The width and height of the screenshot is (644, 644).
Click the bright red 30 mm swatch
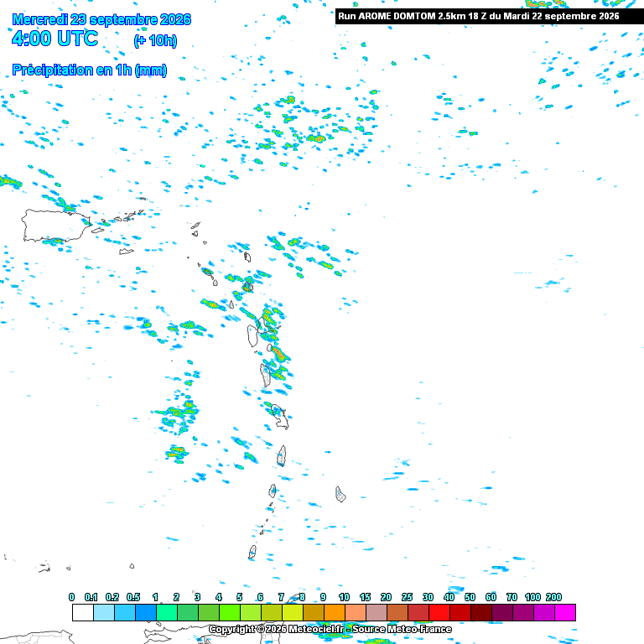[x=439, y=612]
